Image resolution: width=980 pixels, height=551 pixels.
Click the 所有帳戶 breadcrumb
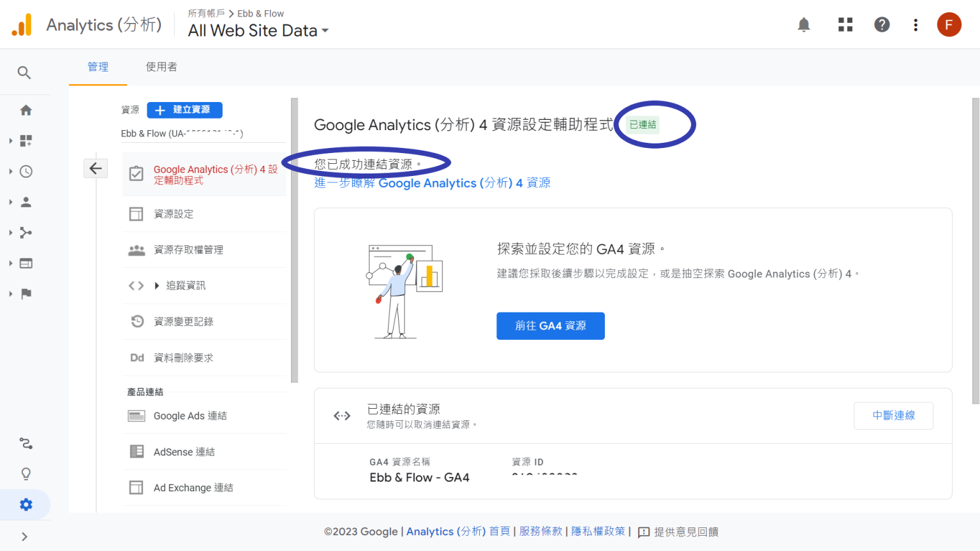pyautogui.click(x=206, y=13)
